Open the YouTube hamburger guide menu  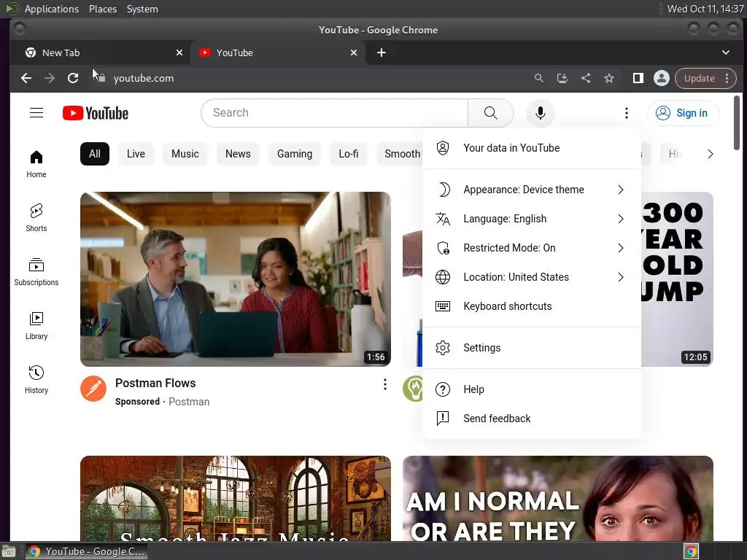(36, 113)
